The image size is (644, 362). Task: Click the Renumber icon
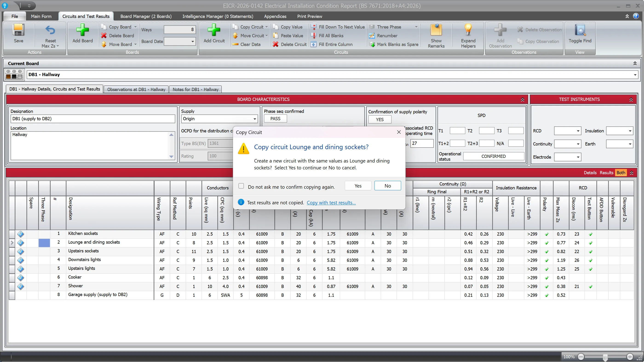372,35
